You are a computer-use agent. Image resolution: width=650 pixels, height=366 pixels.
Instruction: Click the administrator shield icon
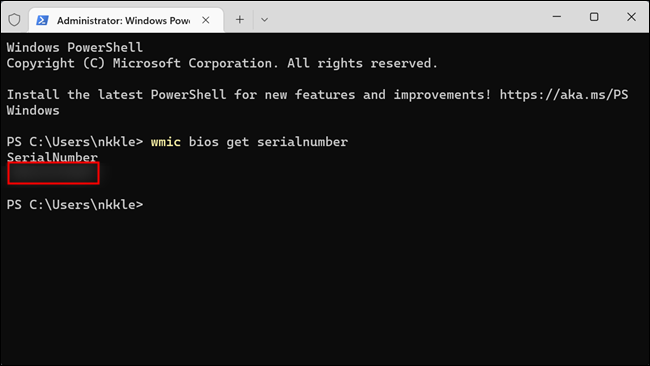(x=15, y=19)
